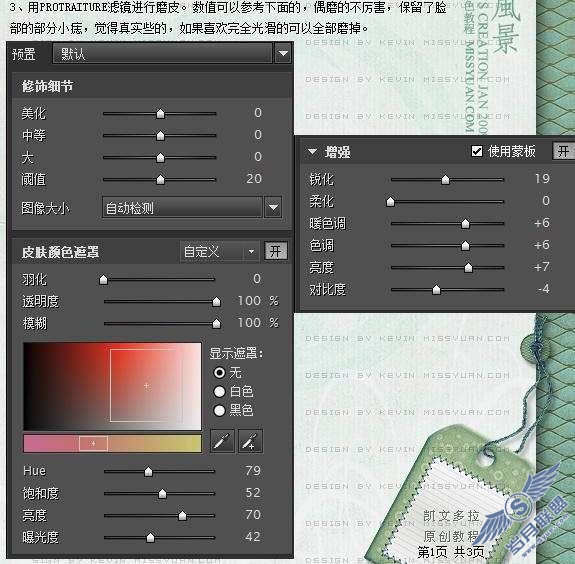
Task: Click the 阈值 slider handle
Action: coord(160,179)
